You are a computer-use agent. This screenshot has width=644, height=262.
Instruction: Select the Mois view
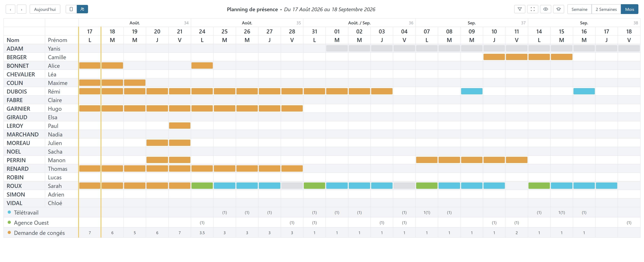coord(629,9)
